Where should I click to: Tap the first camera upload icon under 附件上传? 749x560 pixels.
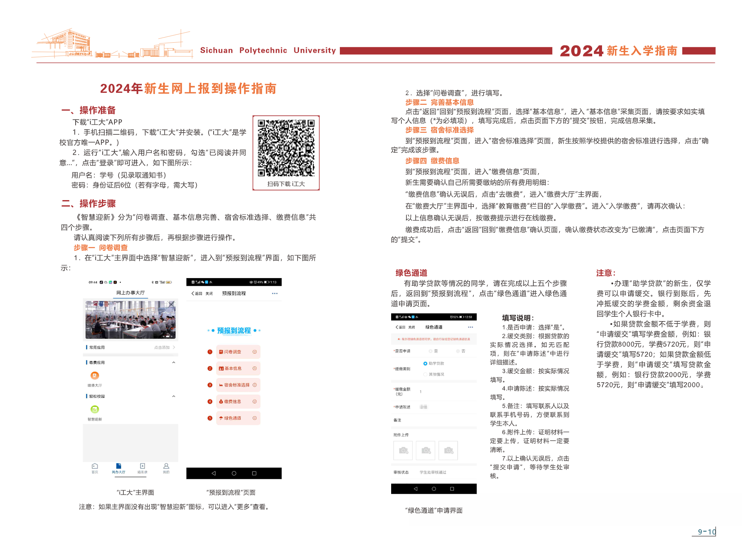coord(403,450)
